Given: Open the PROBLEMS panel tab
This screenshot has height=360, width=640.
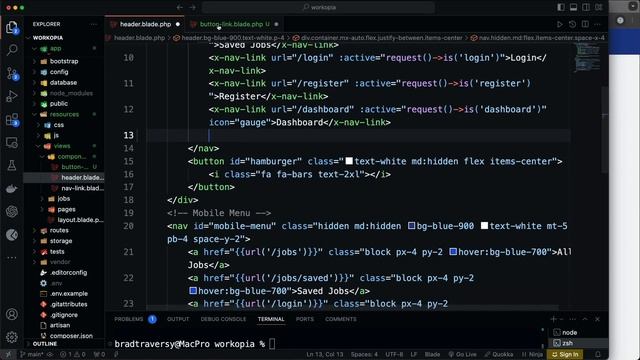Looking at the screenshot, I should tap(129, 319).
